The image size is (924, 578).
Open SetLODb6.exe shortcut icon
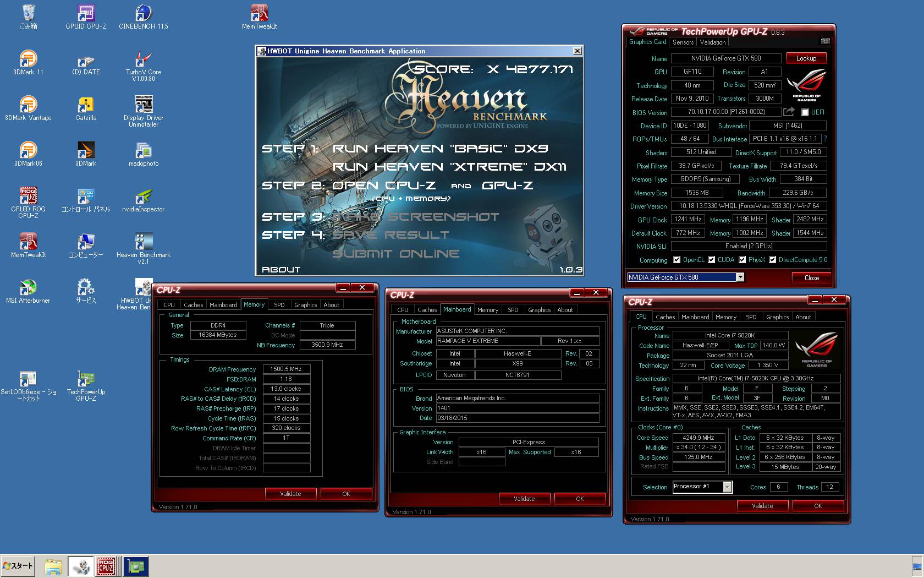28,385
